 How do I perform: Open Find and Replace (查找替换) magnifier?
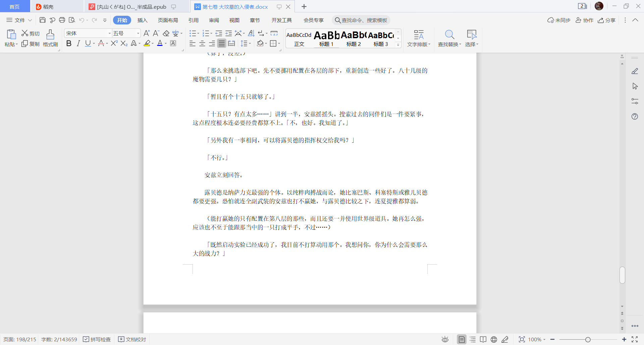tap(449, 34)
